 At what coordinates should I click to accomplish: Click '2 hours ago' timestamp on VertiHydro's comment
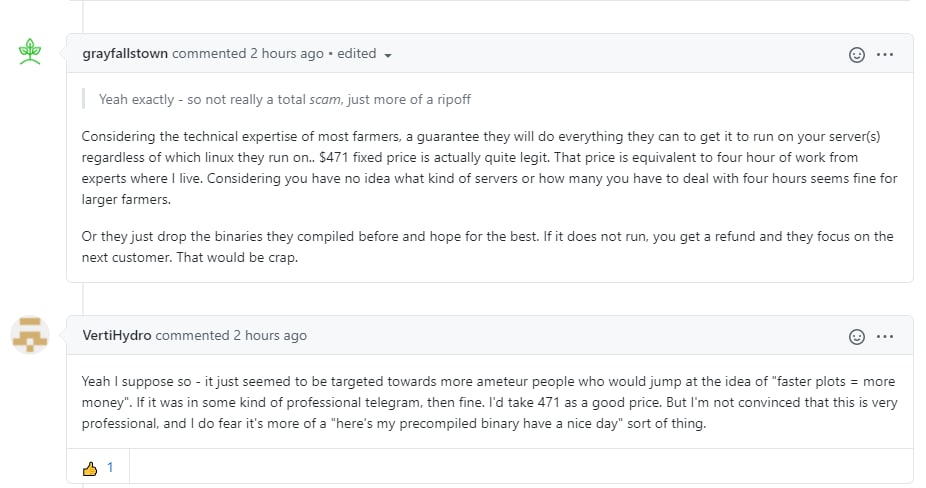coord(270,335)
